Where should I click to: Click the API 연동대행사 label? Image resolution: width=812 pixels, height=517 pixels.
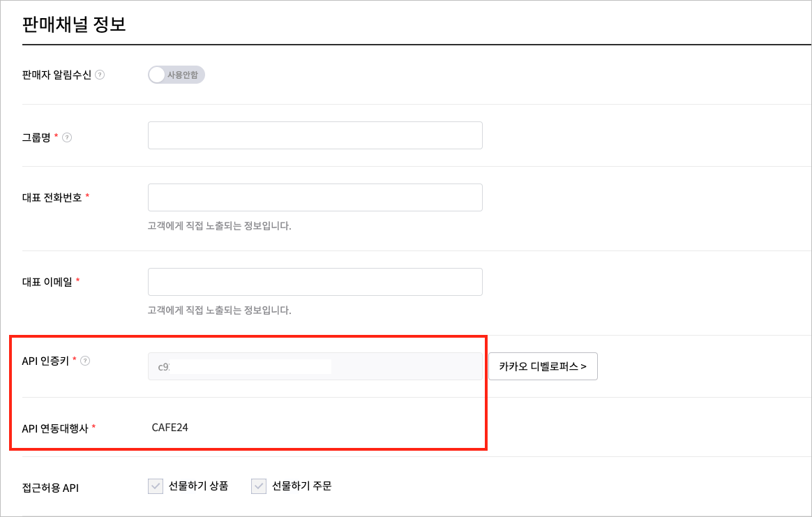tap(55, 428)
